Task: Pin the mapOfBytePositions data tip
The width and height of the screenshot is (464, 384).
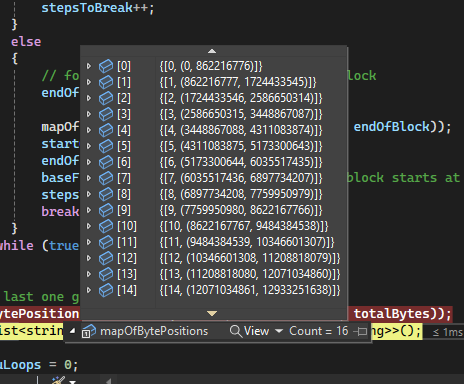Action: 360,331
